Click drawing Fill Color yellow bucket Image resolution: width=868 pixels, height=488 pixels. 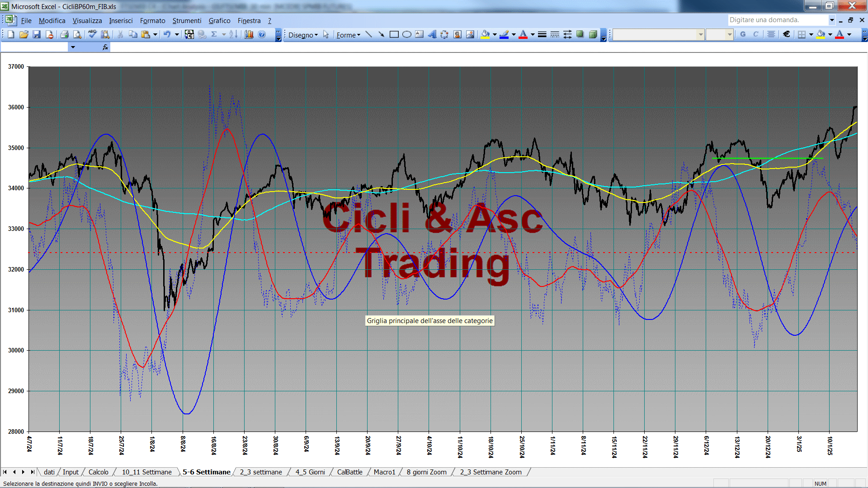[x=486, y=35]
